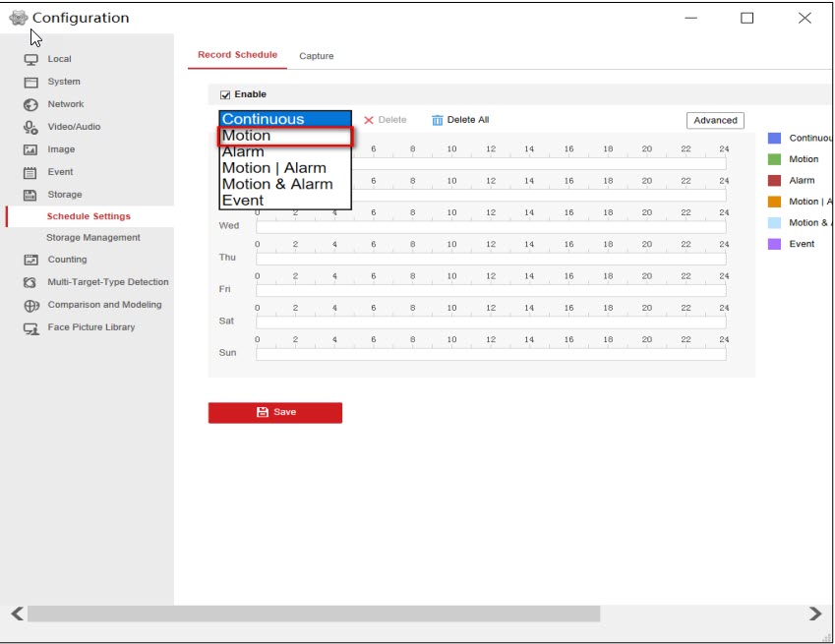The height and width of the screenshot is (644, 835).
Task: Click the Delete All trash icon
Action: pos(438,120)
